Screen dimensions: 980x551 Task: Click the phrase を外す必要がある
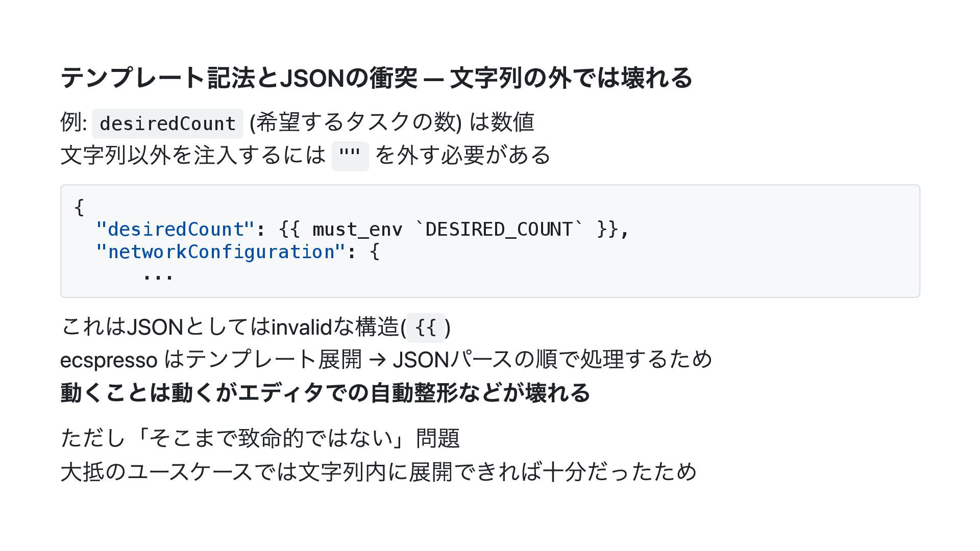pyautogui.click(x=462, y=155)
